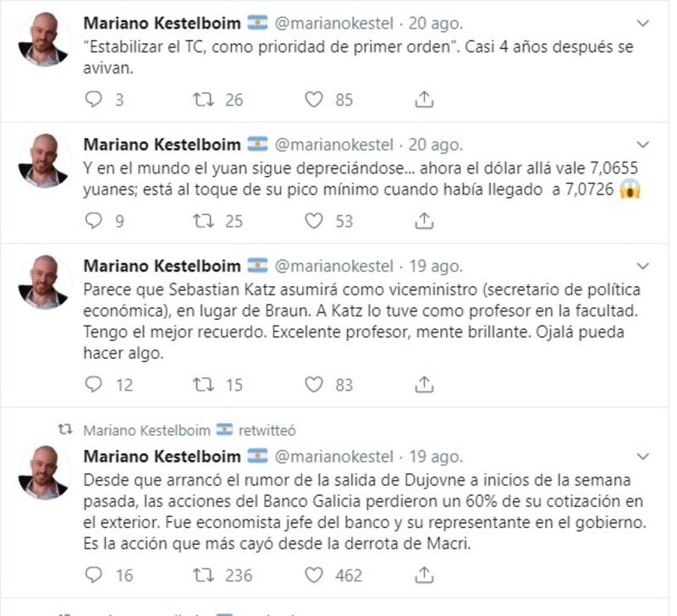Reply to the Banco Galicia tweet

(94, 575)
